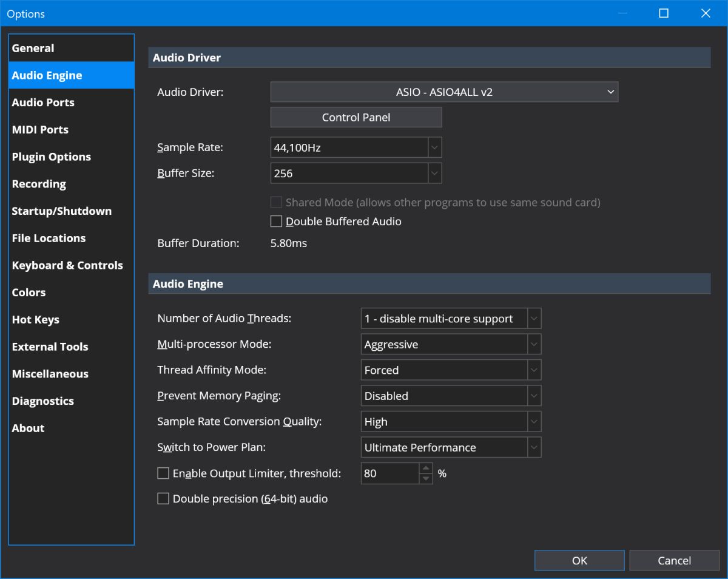728x579 pixels.
Task: Maximize the Options window
Action: 664,13
